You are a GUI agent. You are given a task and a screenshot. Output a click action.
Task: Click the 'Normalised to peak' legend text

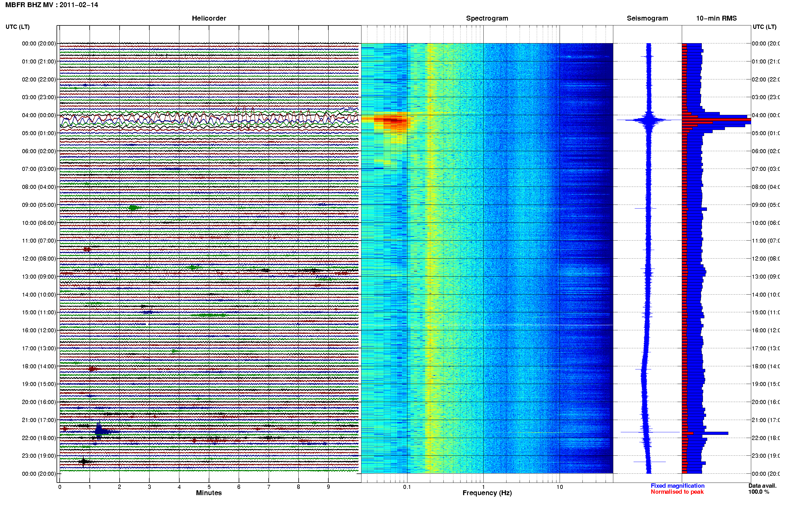[x=677, y=492]
